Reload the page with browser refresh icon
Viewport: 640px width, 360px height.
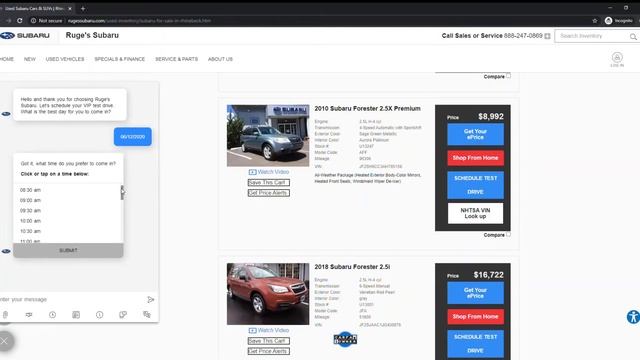20,20
